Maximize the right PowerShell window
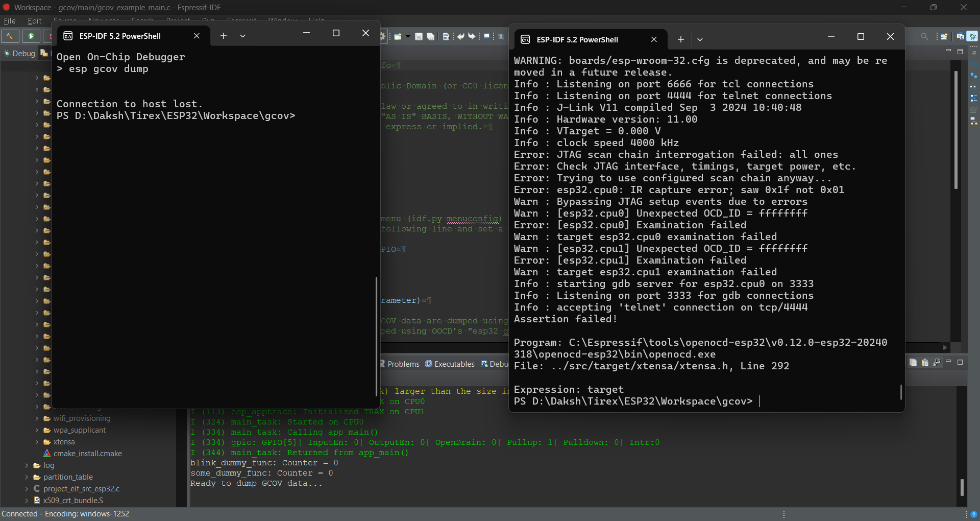The height and width of the screenshot is (521, 980). [861, 37]
